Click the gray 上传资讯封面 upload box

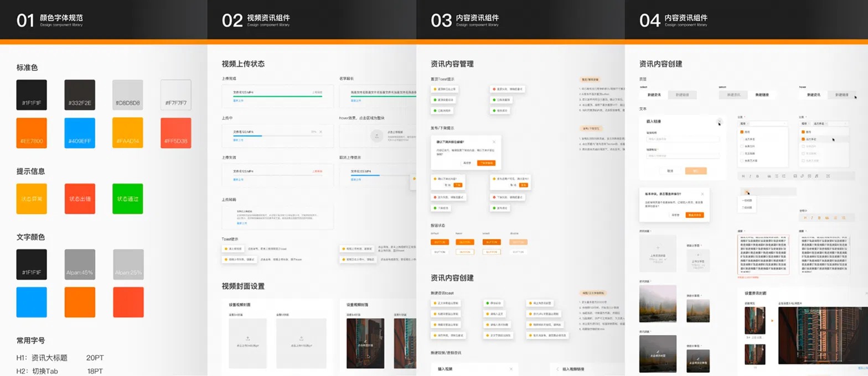point(658,254)
